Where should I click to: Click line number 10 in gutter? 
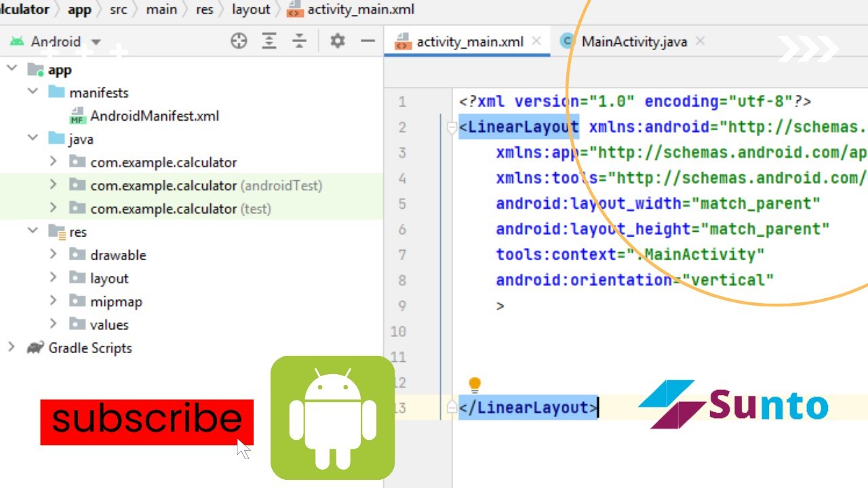click(x=398, y=331)
